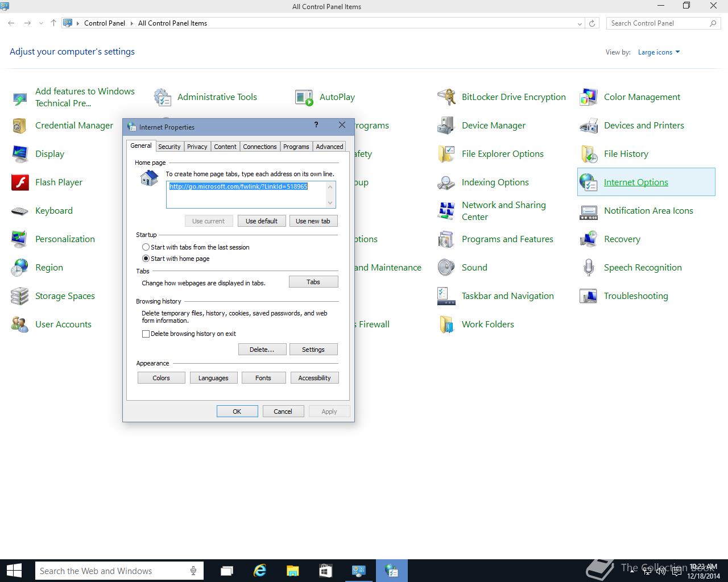This screenshot has width=728, height=582.
Task: Switch to the Content tab
Action: point(225,147)
